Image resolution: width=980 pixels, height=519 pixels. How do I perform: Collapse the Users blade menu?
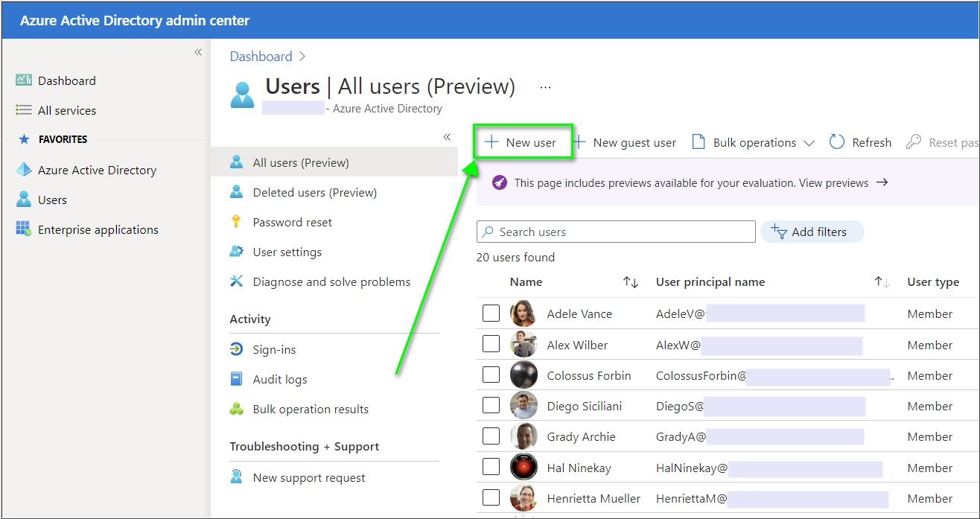coord(447,137)
